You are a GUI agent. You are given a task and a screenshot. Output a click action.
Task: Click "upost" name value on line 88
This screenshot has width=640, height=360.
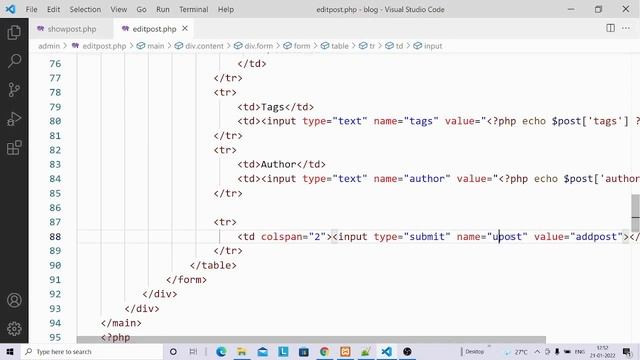click(507, 237)
